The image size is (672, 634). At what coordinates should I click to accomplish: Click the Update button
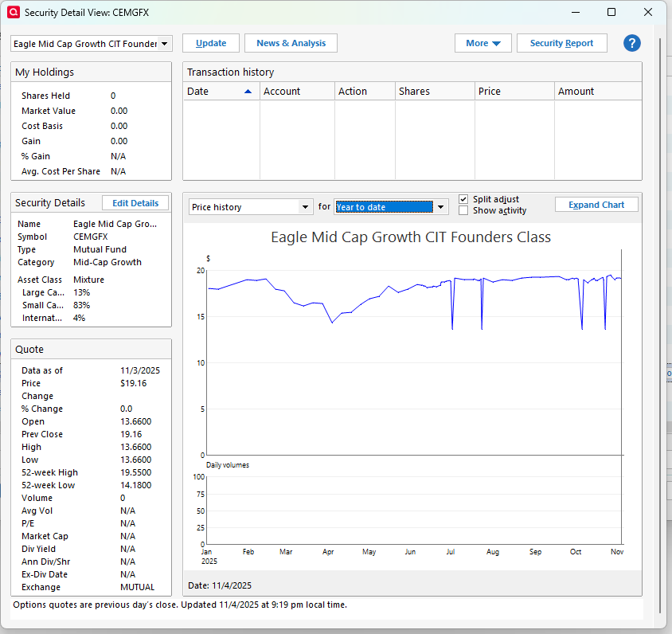[x=211, y=43]
